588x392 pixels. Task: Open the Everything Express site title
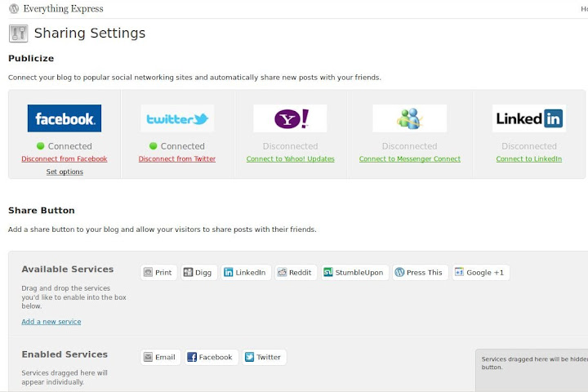click(x=64, y=9)
